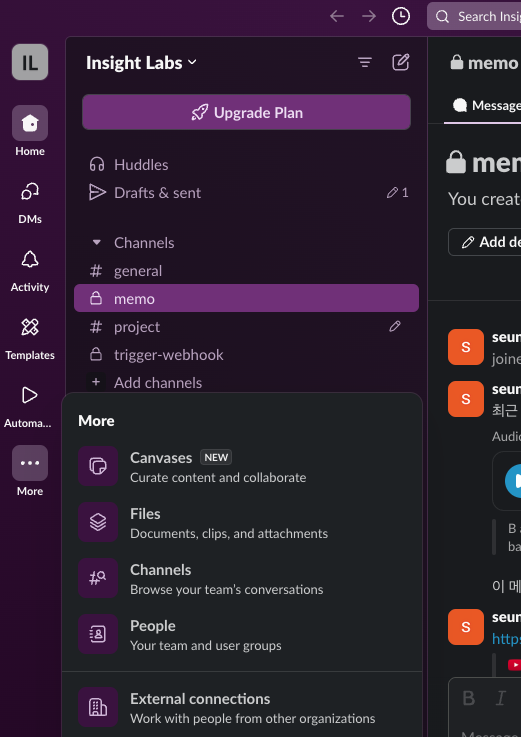The image size is (521, 737).
Task: Click the memo channel header title
Action: 484,63
